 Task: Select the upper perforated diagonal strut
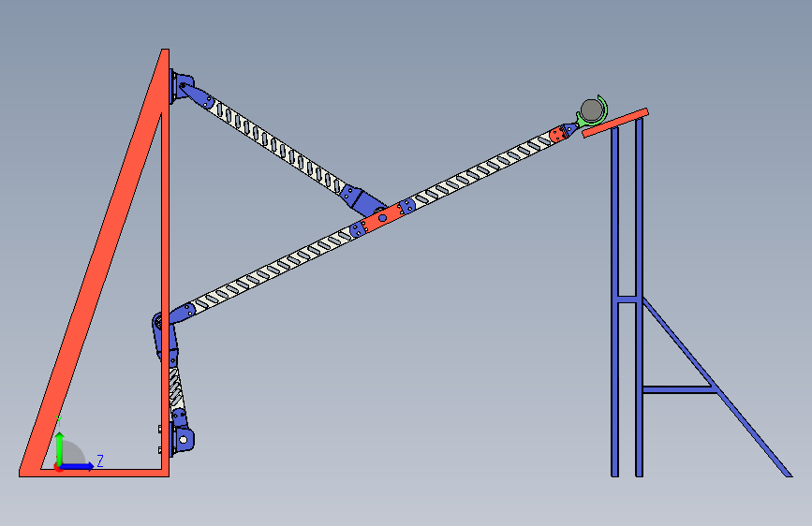tap(275, 146)
